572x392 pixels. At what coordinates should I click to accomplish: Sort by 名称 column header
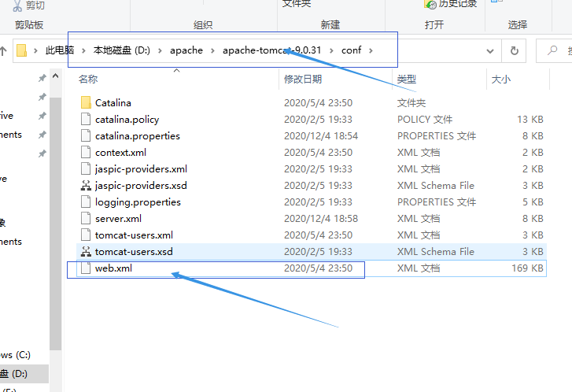[88, 80]
